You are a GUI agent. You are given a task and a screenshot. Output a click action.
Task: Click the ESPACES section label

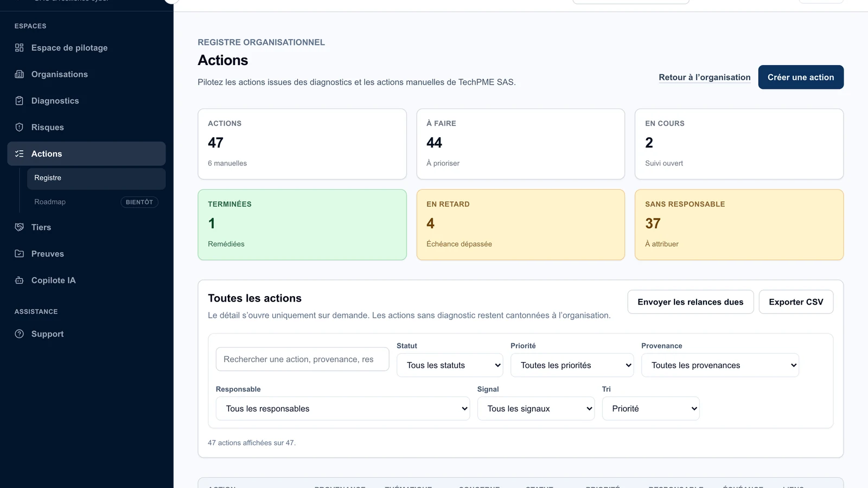[x=30, y=26]
